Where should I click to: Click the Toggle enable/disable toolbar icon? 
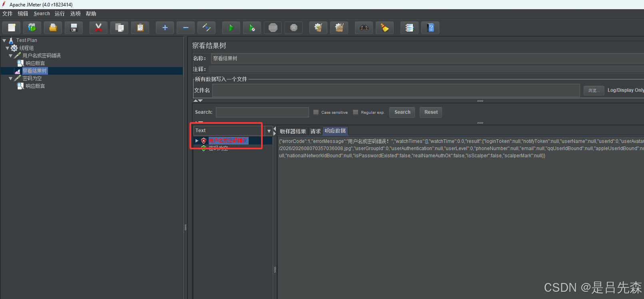(x=206, y=28)
